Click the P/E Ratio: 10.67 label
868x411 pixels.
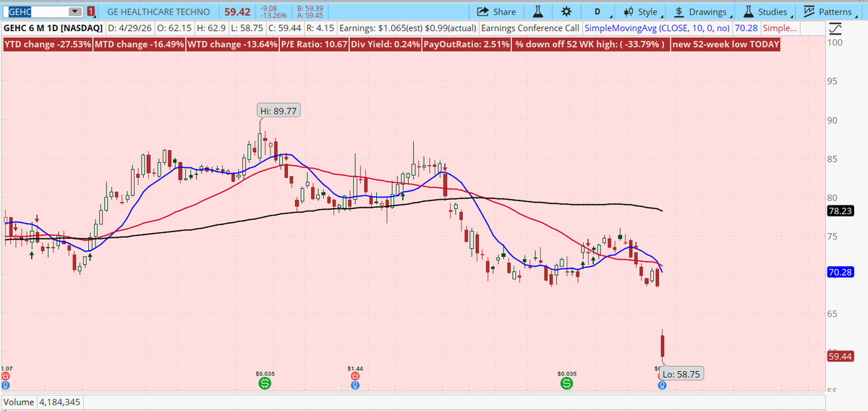point(313,44)
